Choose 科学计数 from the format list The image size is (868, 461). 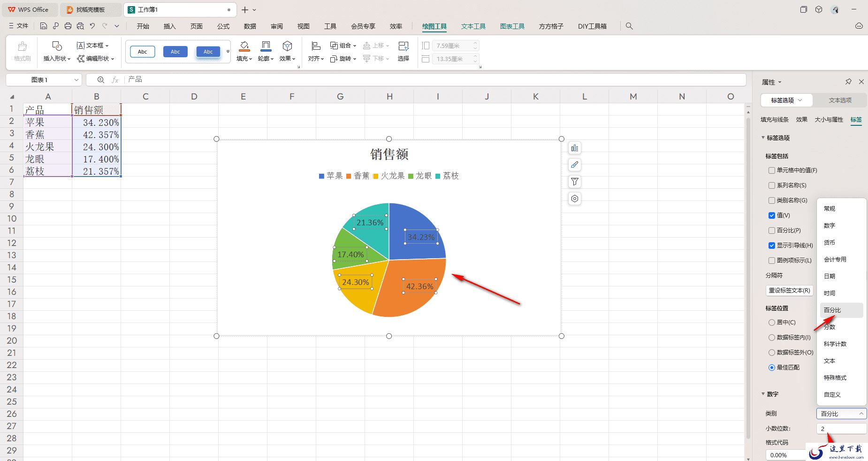click(x=835, y=344)
